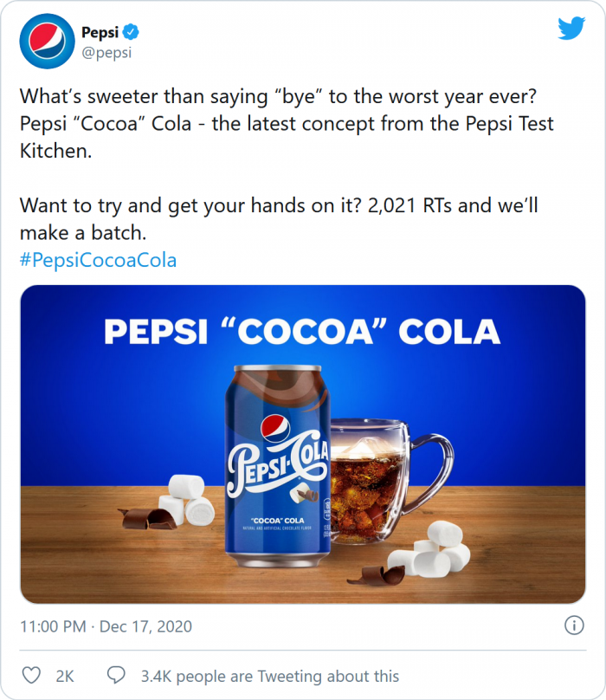Visit the @pepsi handle

click(106, 53)
